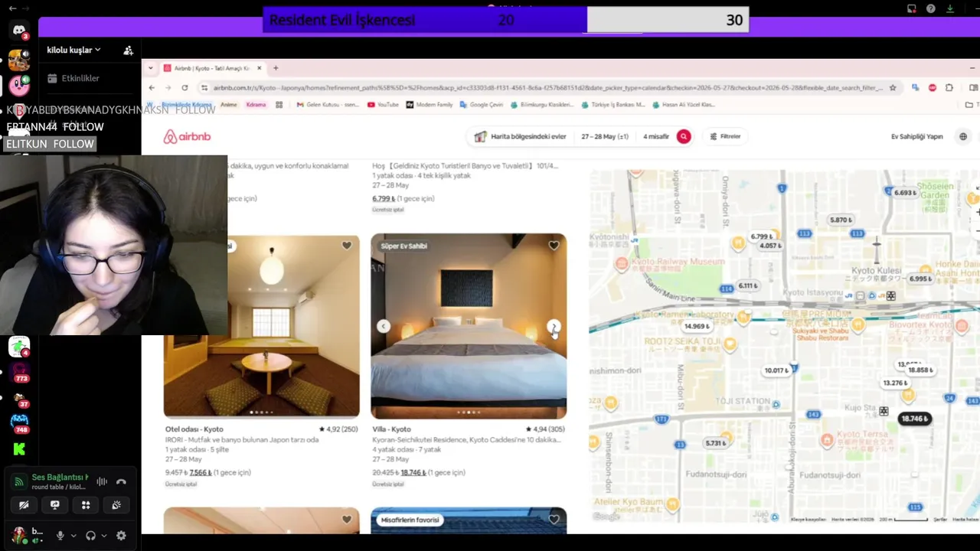Click the 13.276 ₺ map price marker
This screenshot has height=551, width=980.
[895, 383]
